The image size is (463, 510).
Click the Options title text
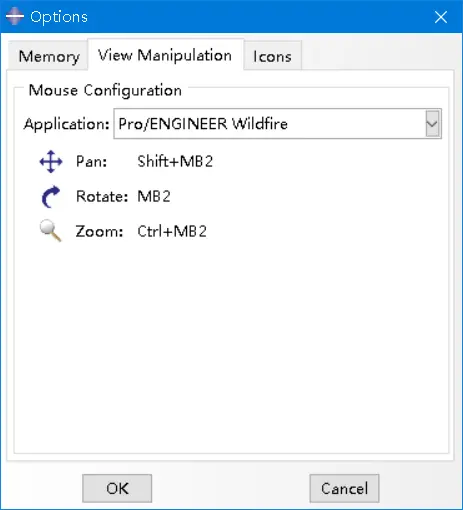pos(59,17)
